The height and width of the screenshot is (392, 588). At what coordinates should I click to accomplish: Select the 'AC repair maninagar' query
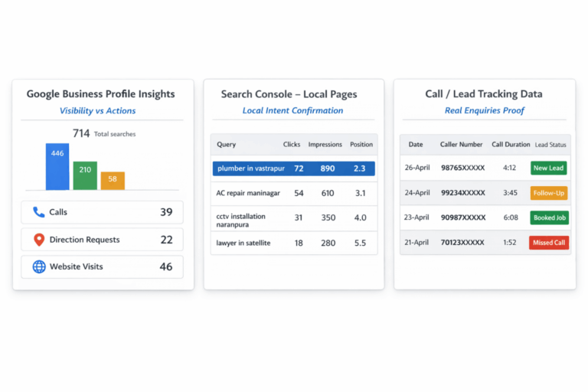[x=248, y=193]
